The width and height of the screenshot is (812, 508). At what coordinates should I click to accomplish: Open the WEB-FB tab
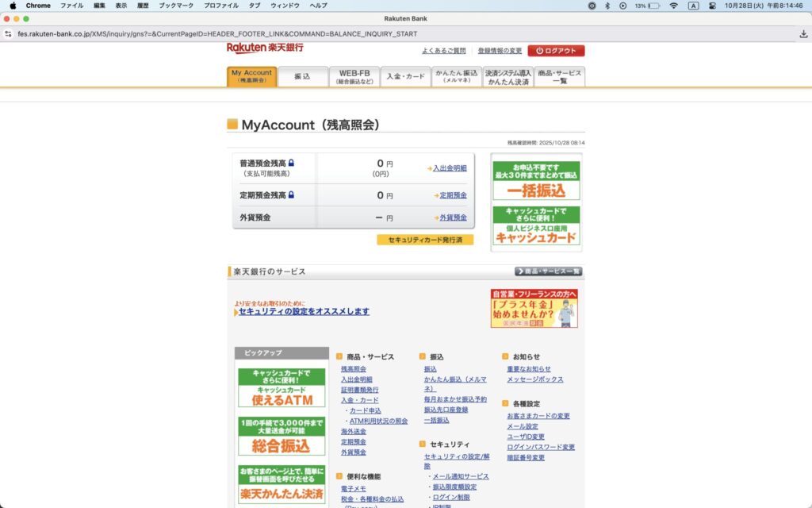tap(354, 77)
